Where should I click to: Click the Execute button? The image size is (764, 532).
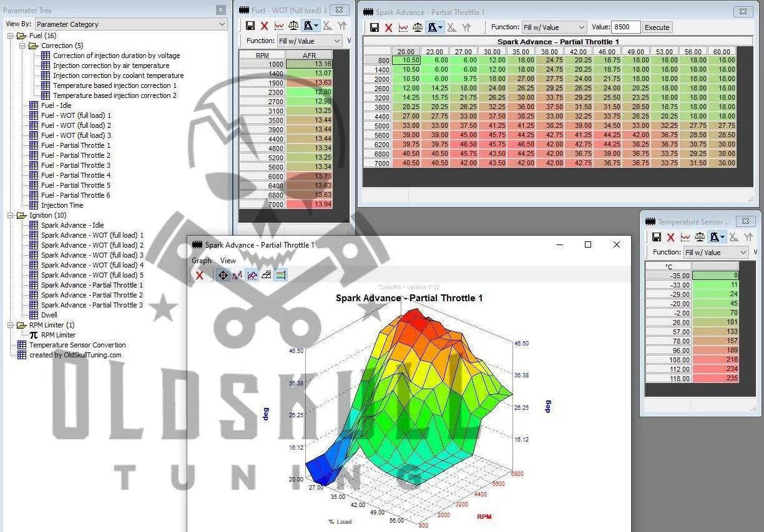(657, 27)
